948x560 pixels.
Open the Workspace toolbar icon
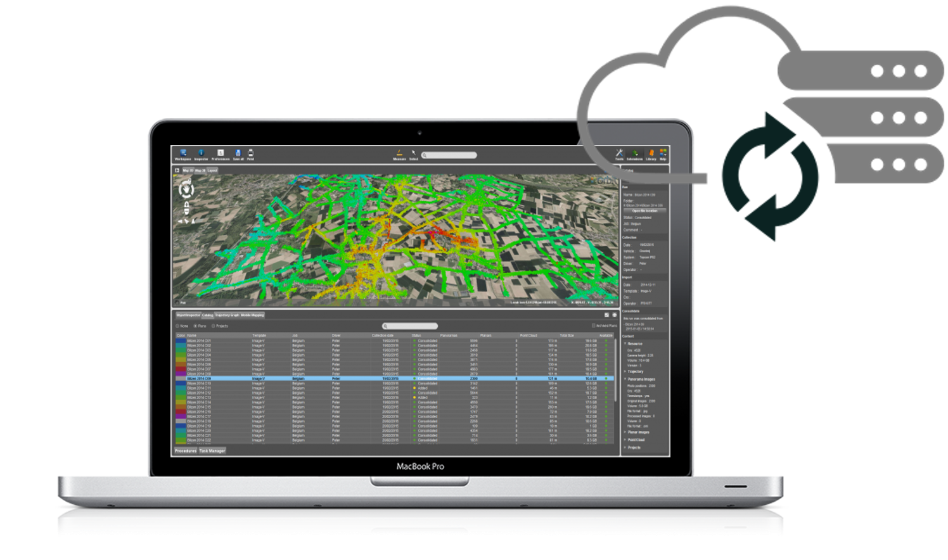pyautogui.click(x=183, y=153)
